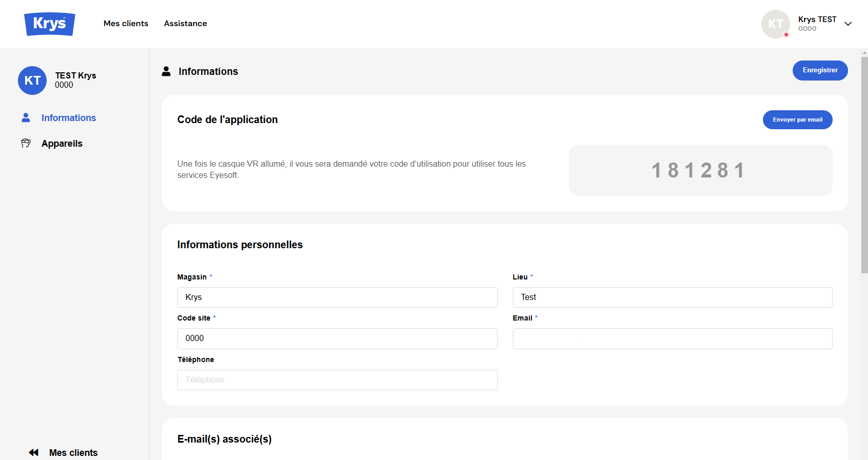Select Appareils in the sidebar
Viewport: 868px width, 460px height.
[x=62, y=144]
